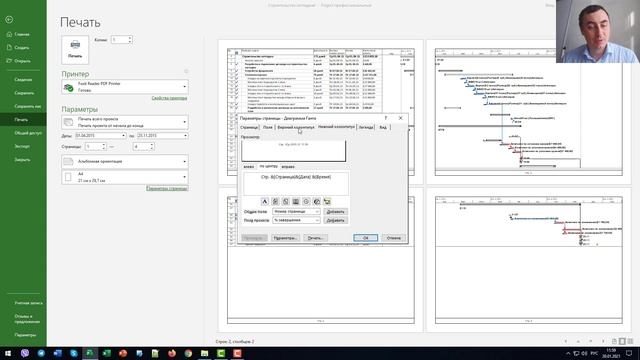640x360 pixels.
Task: Click the Отмена button in the dialog
Action: click(393, 238)
